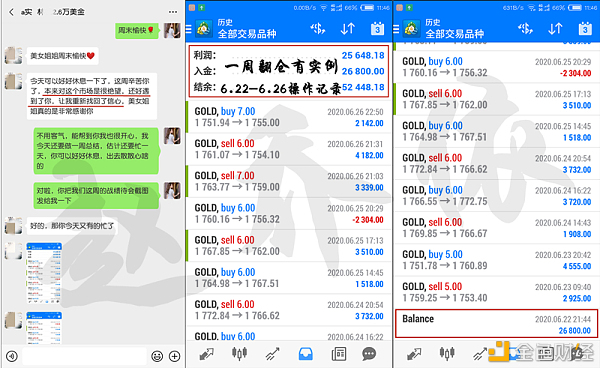
Task: Tap the profit value 3 339.00
Action: click(x=369, y=187)
